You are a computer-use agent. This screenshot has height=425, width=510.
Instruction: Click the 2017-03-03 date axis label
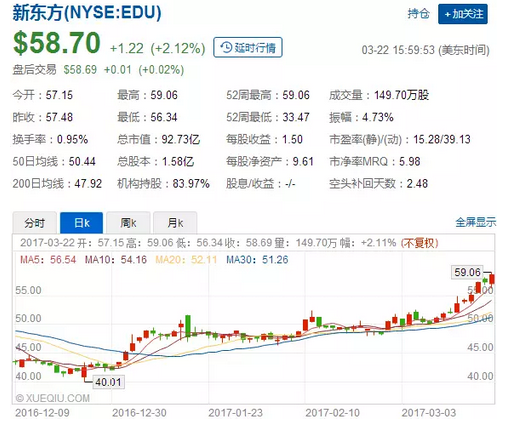[x=429, y=413]
